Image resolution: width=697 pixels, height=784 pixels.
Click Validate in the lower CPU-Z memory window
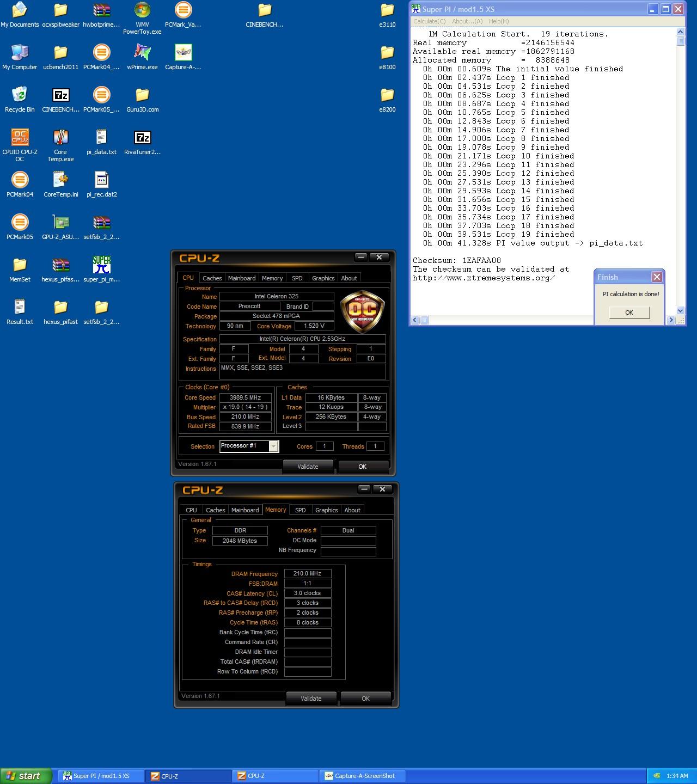click(311, 699)
